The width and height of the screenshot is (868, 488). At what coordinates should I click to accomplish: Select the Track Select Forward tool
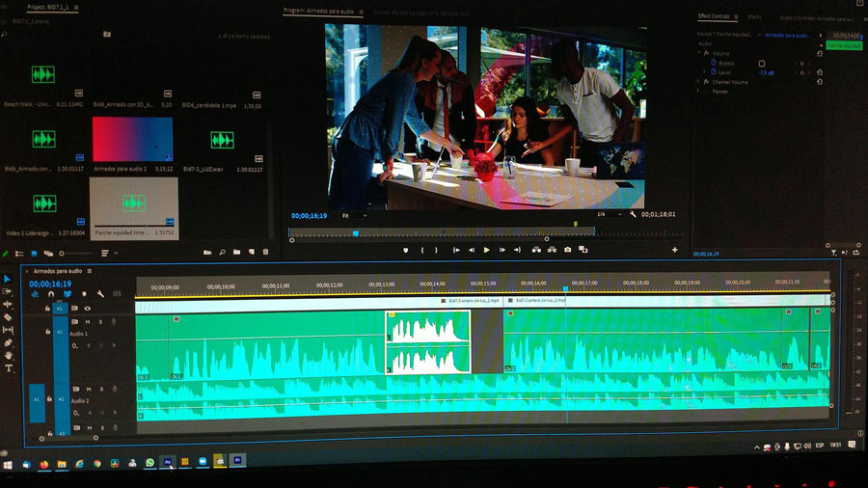click(x=7, y=291)
